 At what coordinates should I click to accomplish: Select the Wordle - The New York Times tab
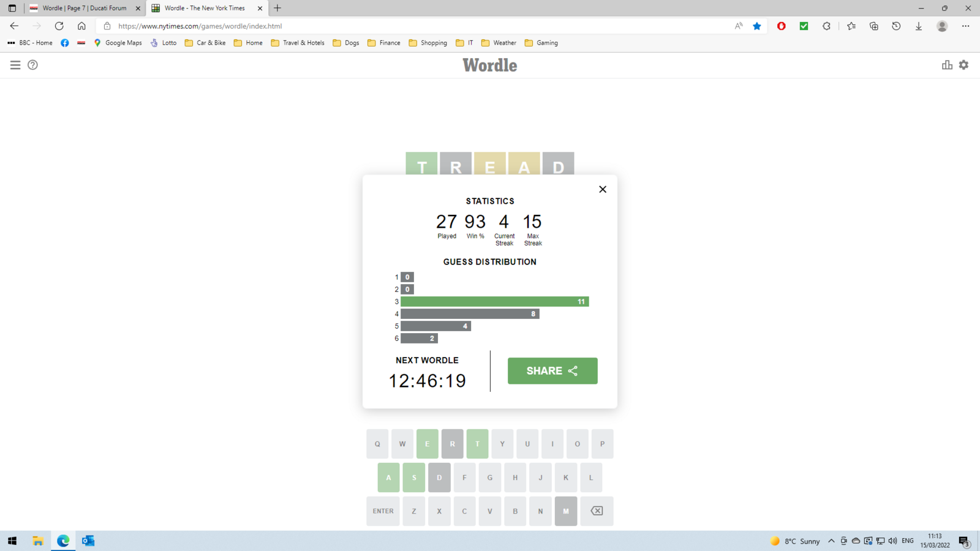[205, 8]
